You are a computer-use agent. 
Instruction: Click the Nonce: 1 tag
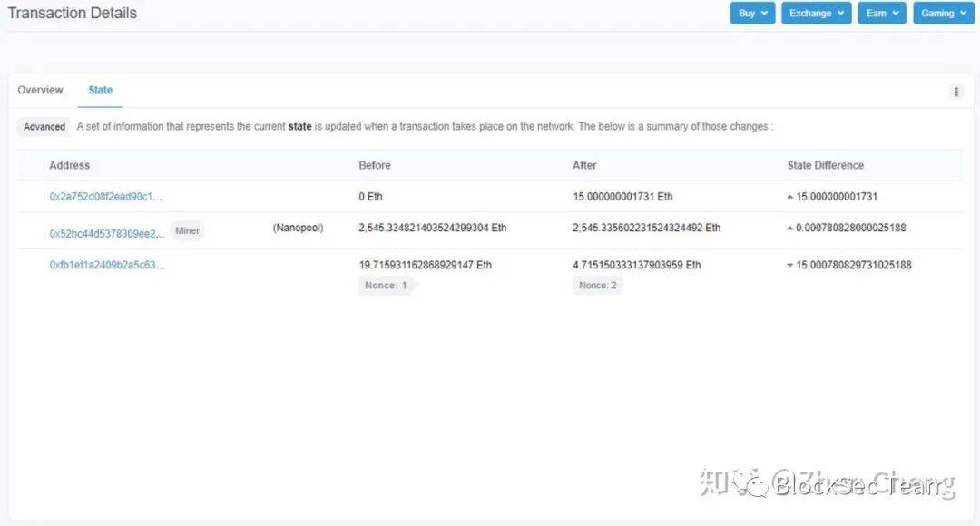386,286
